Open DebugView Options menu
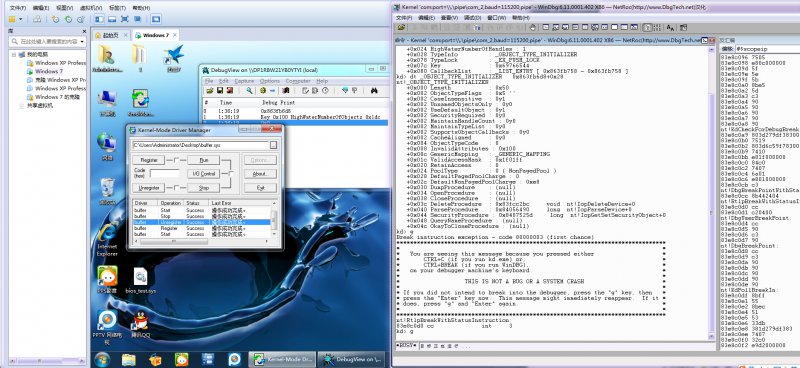Viewport: 800px width, 368px height. point(269,81)
